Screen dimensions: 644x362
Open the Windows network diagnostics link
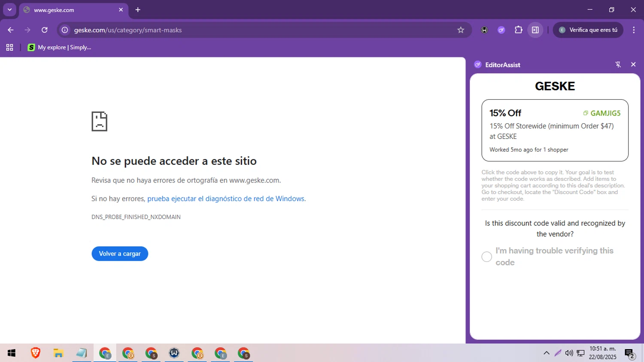(x=226, y=198)
